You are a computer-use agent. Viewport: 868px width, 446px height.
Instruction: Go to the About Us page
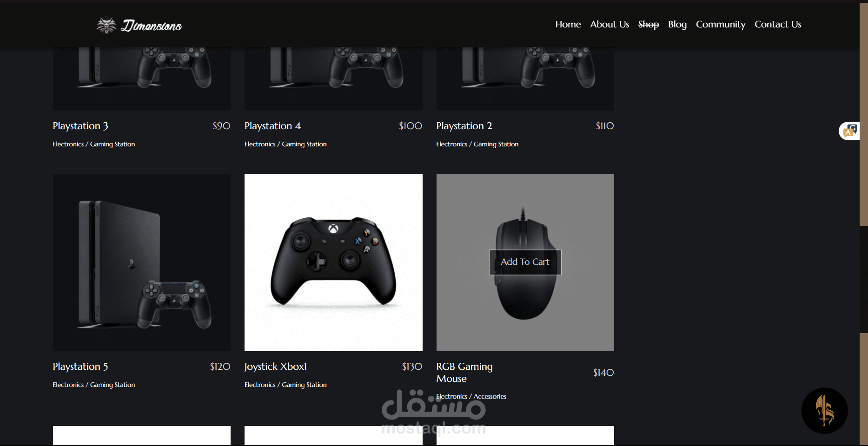coord(610,24)
